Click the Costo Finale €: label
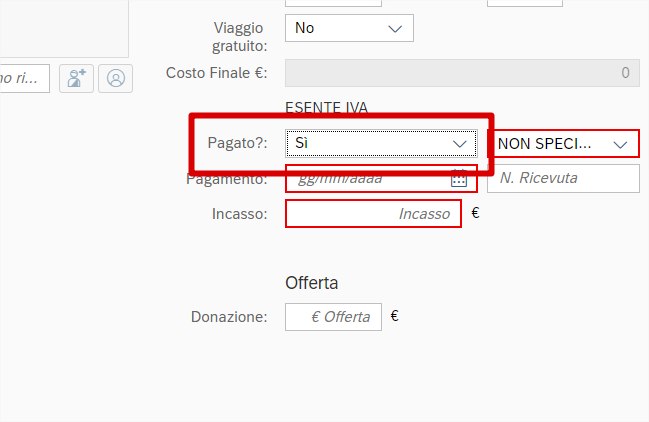This screenshot has width=649, height=422. point(216,73)
